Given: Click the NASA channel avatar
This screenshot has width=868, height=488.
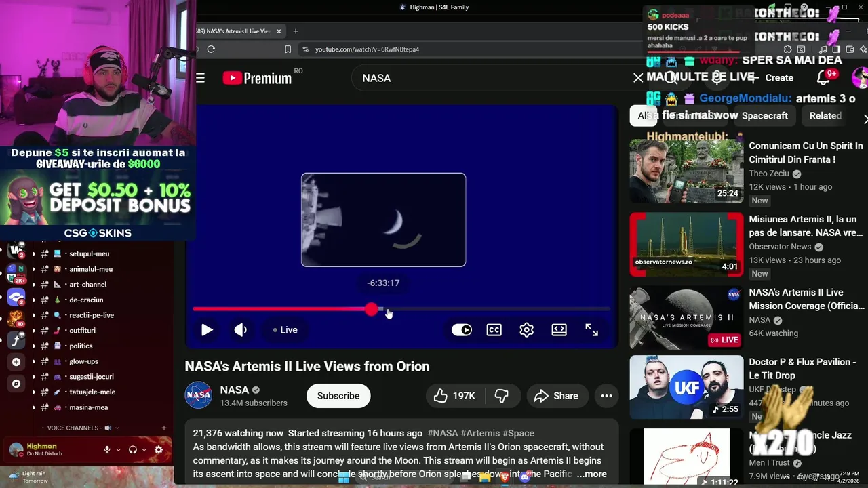Looking at the screenshot, I should [199, 396].
